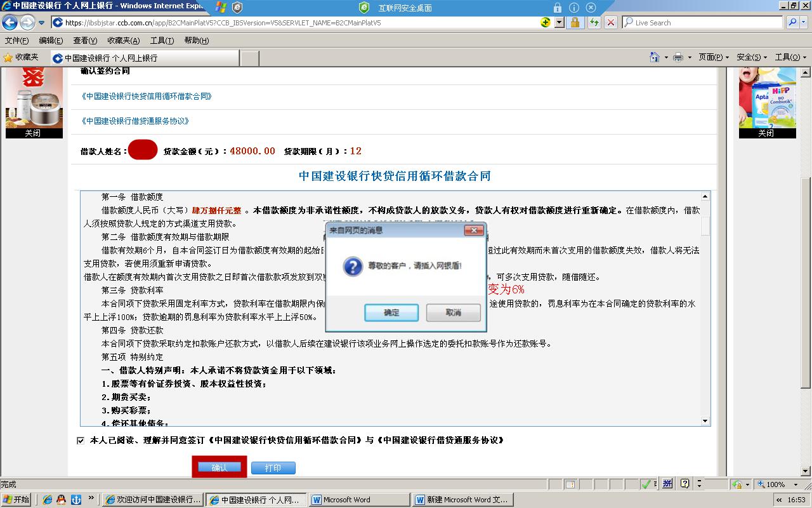
Task: Expand the address bar history dropdown
Action: point(559,22)
